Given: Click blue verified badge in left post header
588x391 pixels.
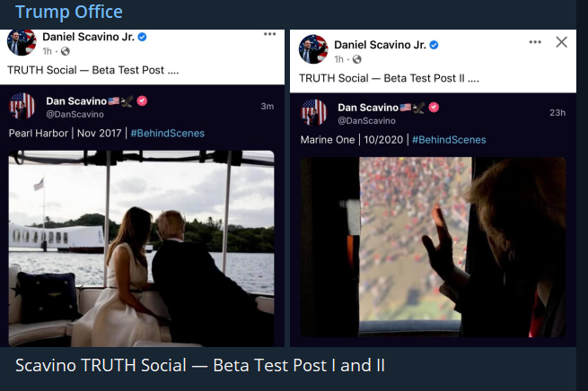Looking at the screenshot, I should pos(142,37).
